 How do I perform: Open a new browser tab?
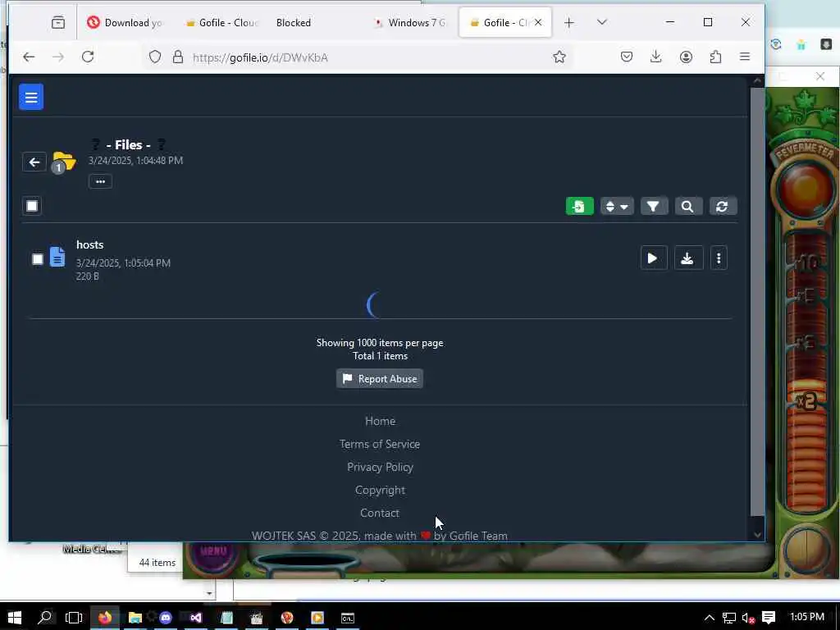[569, 22]
